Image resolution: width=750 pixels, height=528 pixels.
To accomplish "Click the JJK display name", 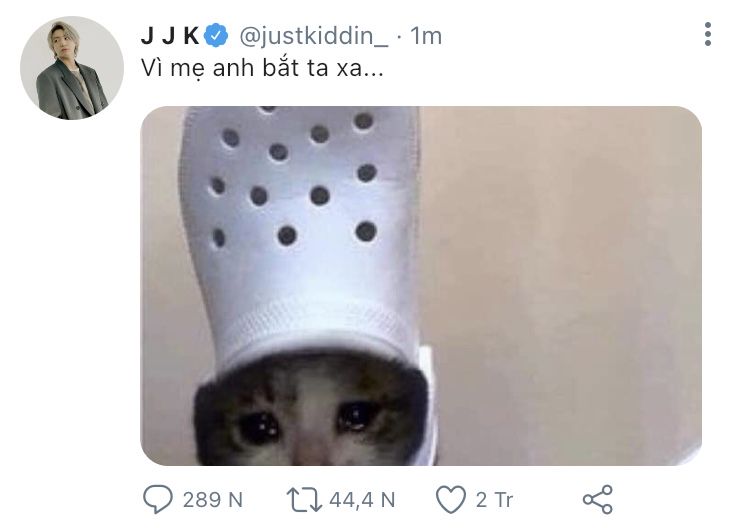I will click(x=170, y=36).
